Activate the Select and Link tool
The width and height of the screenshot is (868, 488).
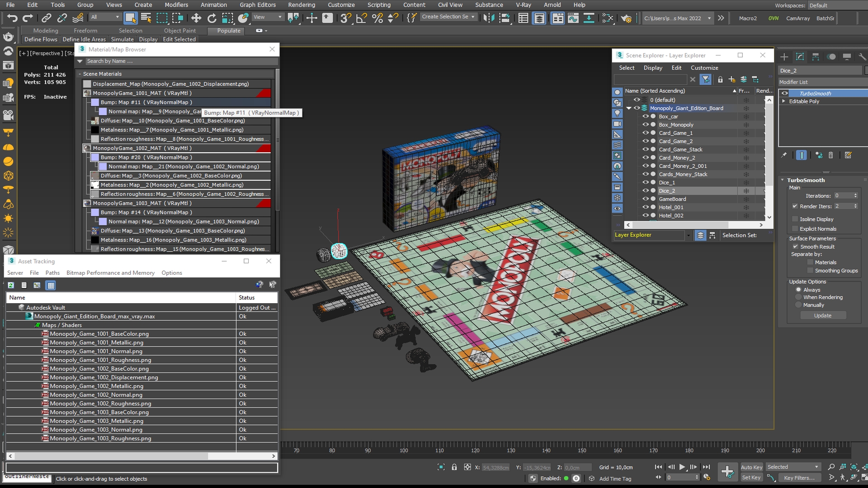(47, 18)
